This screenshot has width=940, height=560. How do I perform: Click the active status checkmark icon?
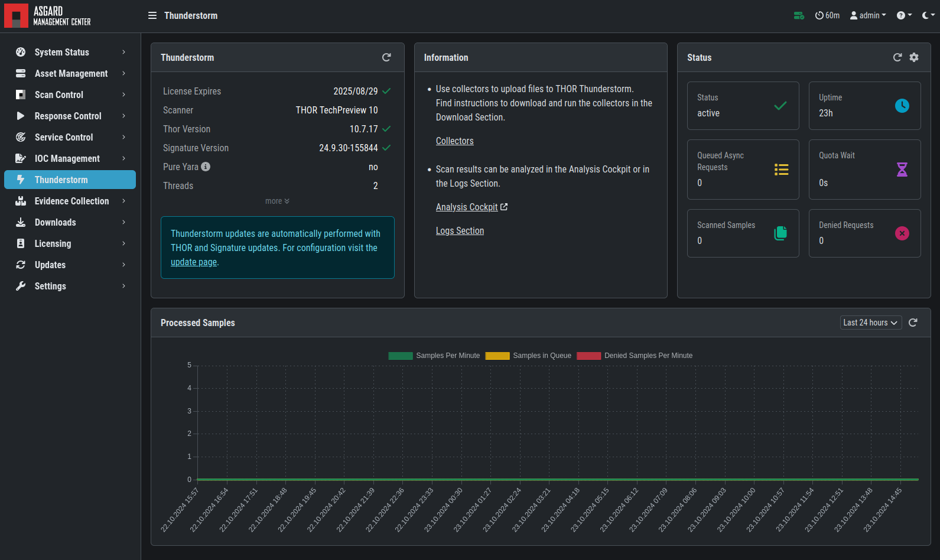point(780,106)
